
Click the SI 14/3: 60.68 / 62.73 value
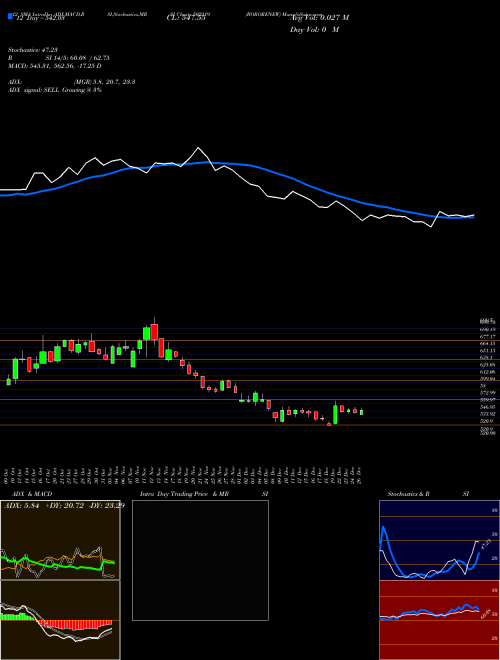click(x=77, y=58)
